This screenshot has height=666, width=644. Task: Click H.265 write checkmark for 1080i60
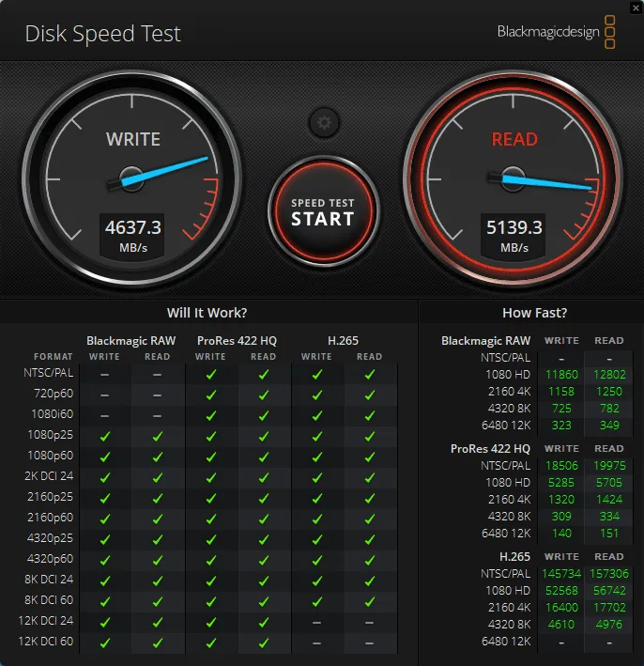click(316, 416)
